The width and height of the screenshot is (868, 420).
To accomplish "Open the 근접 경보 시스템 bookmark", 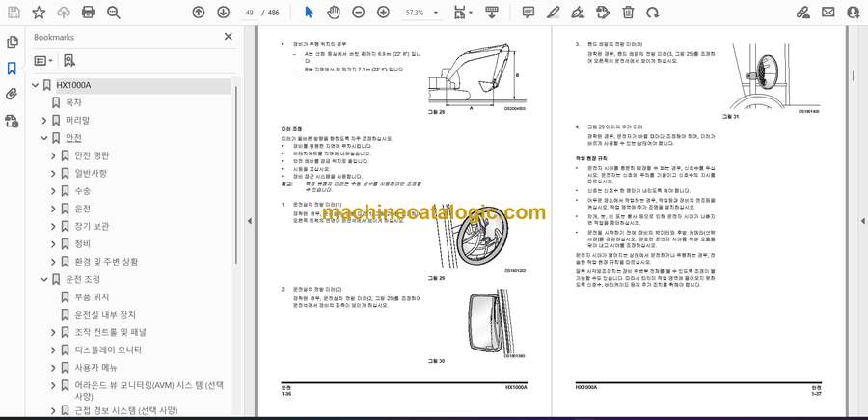I will pos(126,411).
